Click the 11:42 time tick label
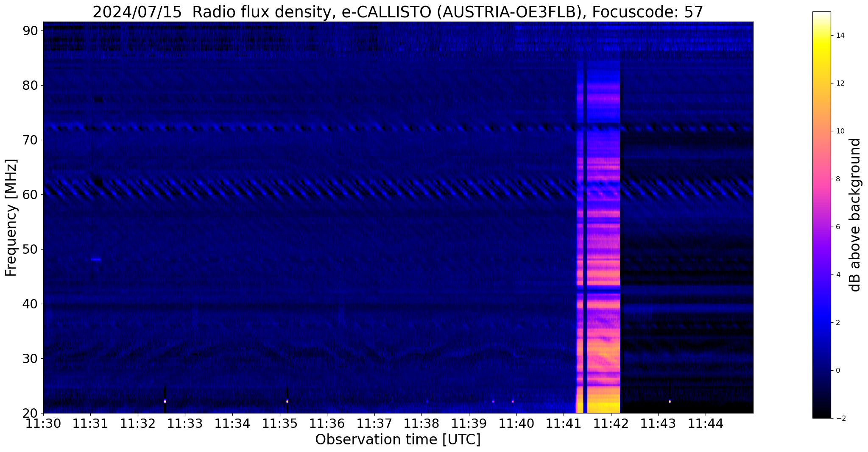Image resolution: width=868 pixels, height=452 pixels. tap(611, 424)
